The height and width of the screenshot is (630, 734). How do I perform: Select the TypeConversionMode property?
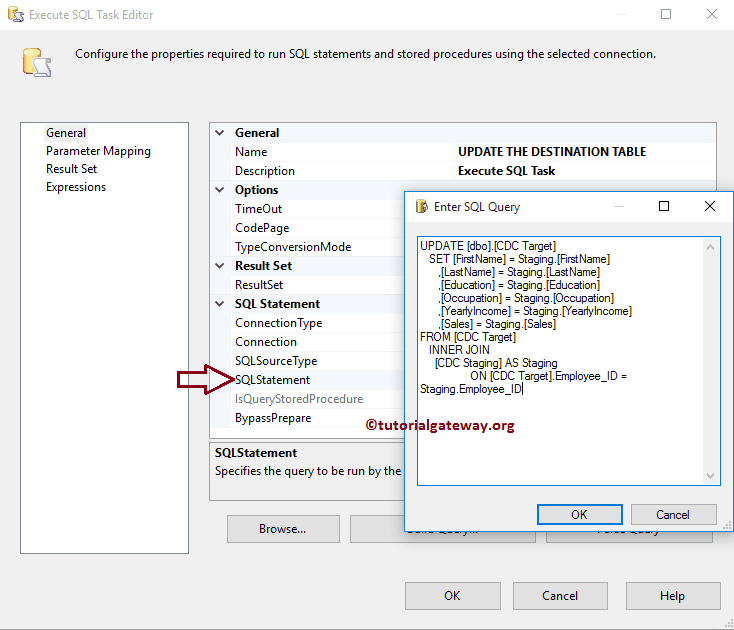[x=318, y=247]
